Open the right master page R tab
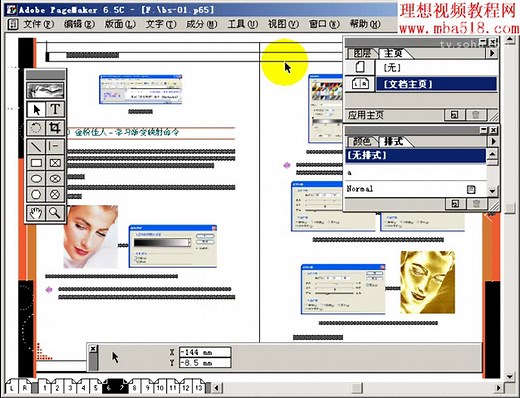This screenshot has width=520, height=398. coord(25,388)
